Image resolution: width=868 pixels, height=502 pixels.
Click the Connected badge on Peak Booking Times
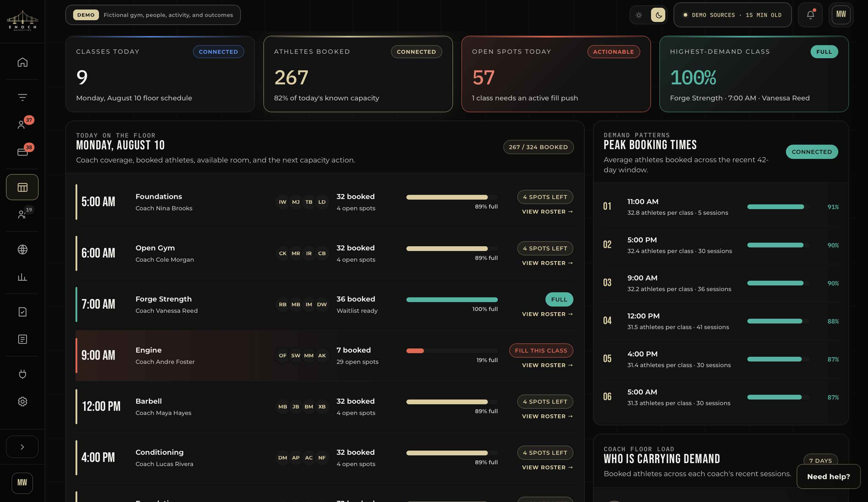(x=812, y=152)
